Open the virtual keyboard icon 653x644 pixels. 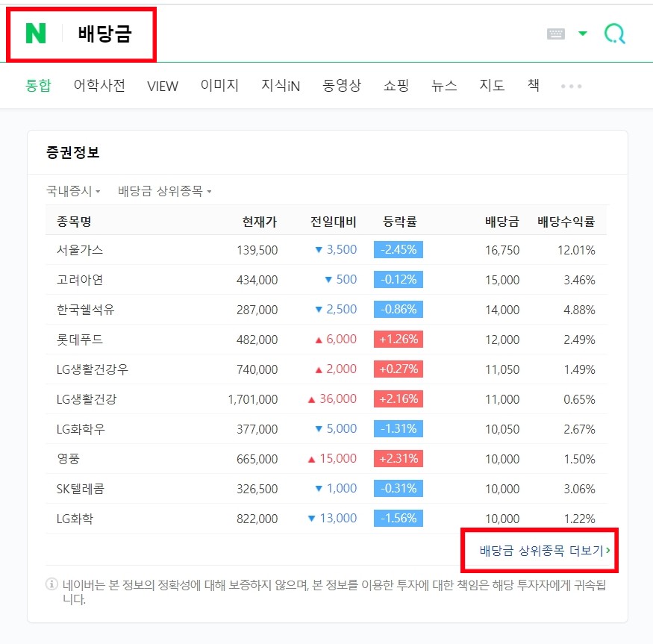555,34
